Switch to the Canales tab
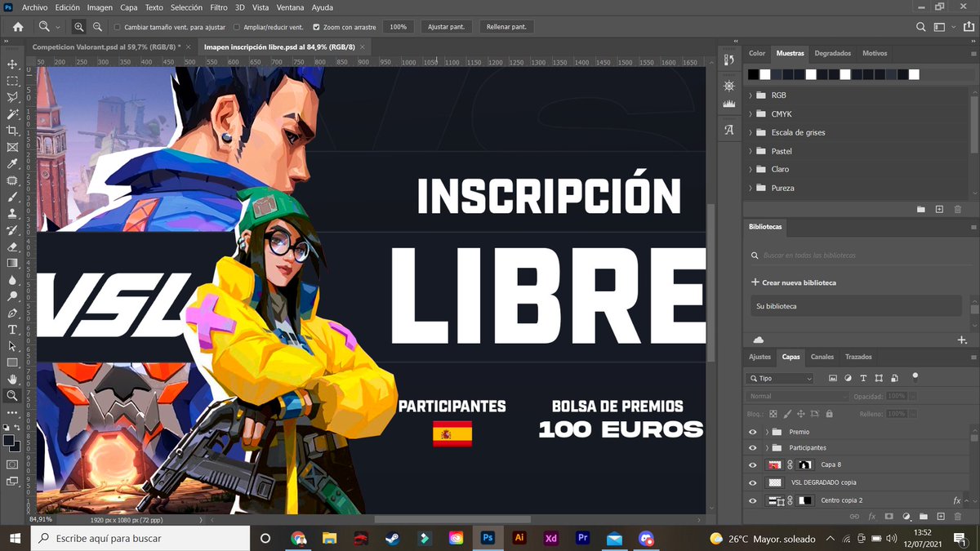The width and height of the screenshot is (980, 551). pyautogui.click(x=822, y=357)
